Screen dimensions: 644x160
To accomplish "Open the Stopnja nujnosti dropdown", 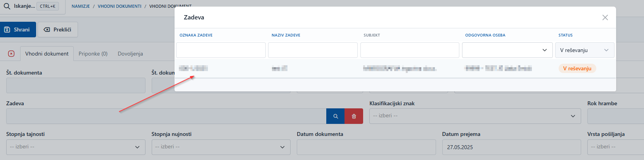I will click(221, 147).
